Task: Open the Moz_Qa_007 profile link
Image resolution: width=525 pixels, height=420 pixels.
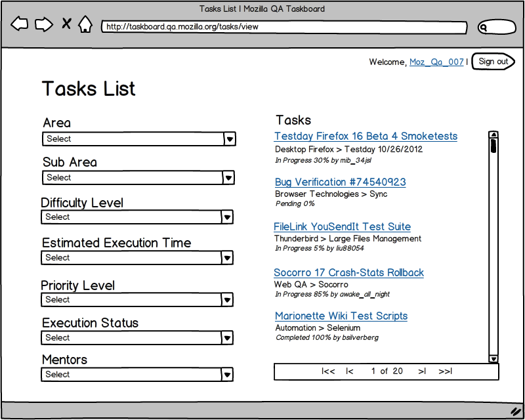Action: pos(436,62)
